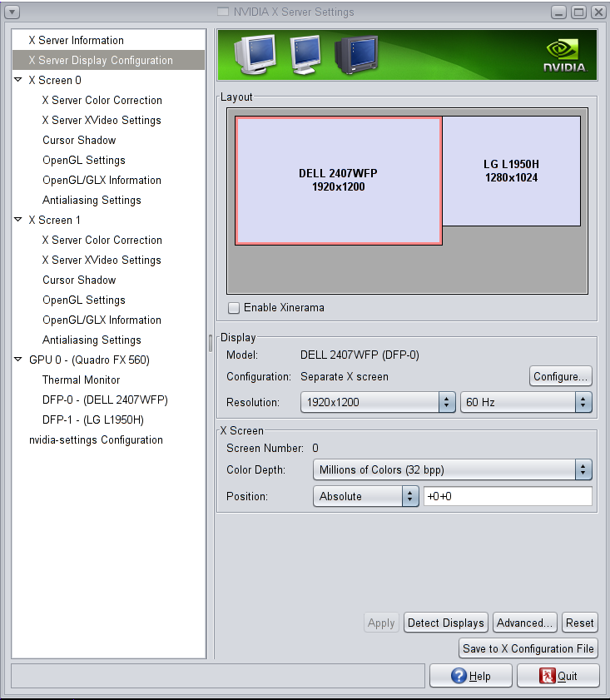The image size is (610, 700).
Task: Select X Server Display Configuration page
Action: point(109,60)
